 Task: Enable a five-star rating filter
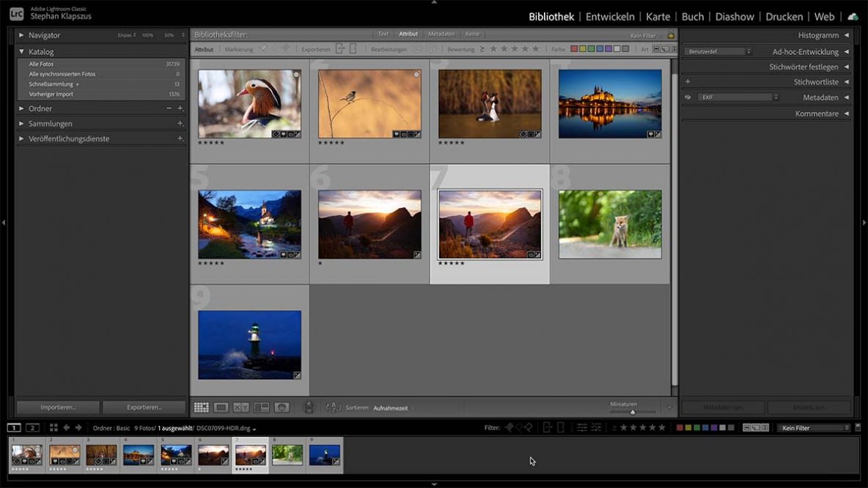point(537,50)
